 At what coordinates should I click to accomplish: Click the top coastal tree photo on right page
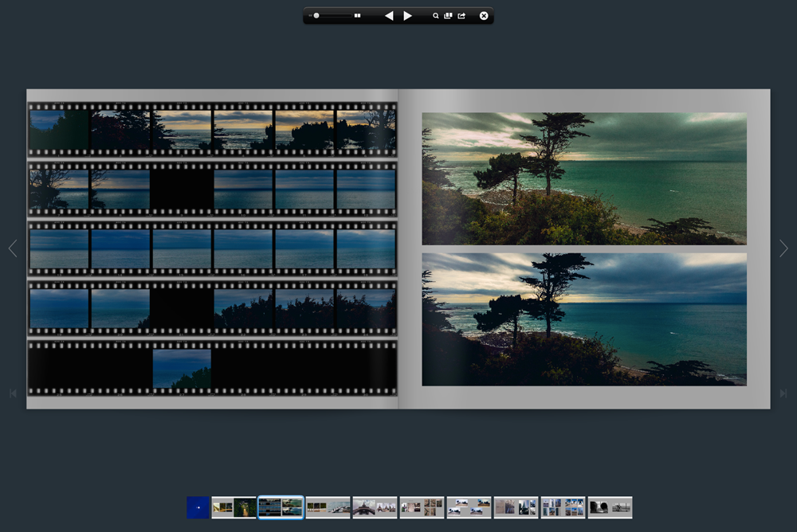(584, 178)
